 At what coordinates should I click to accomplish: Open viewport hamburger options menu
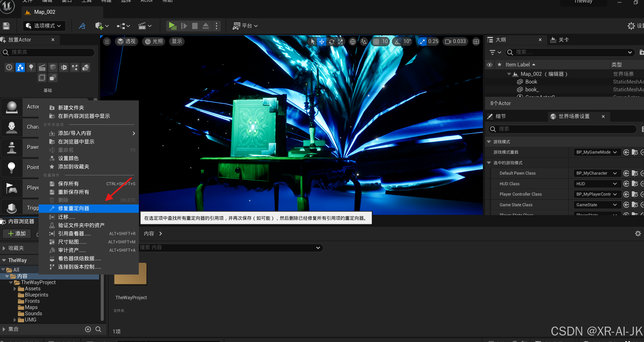(107, 42)
